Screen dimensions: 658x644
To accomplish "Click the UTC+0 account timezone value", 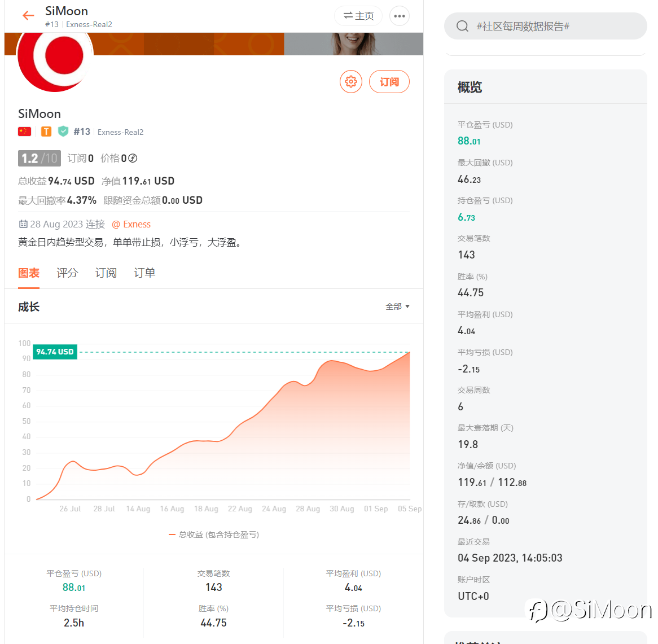I will tap(473, 596).
